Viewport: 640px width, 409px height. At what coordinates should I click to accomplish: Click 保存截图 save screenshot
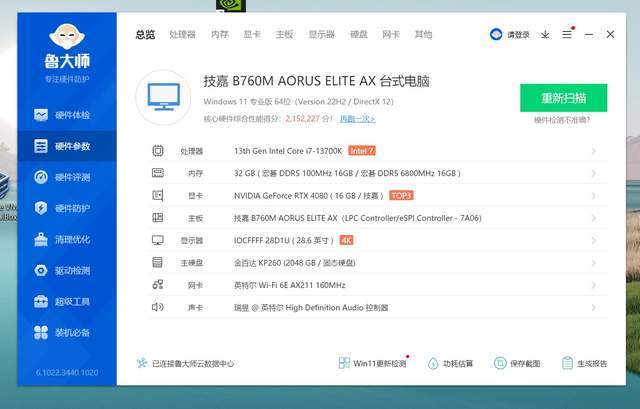[517, 363]
